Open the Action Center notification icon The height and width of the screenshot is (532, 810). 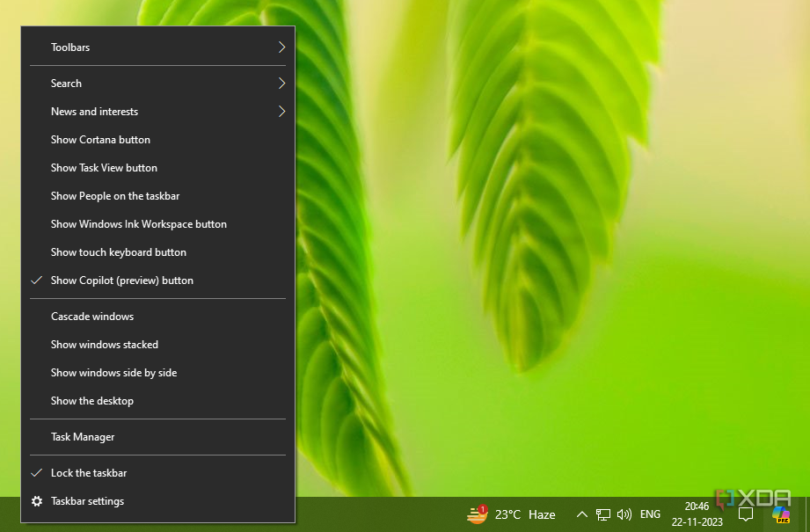[x=746, y=514]
